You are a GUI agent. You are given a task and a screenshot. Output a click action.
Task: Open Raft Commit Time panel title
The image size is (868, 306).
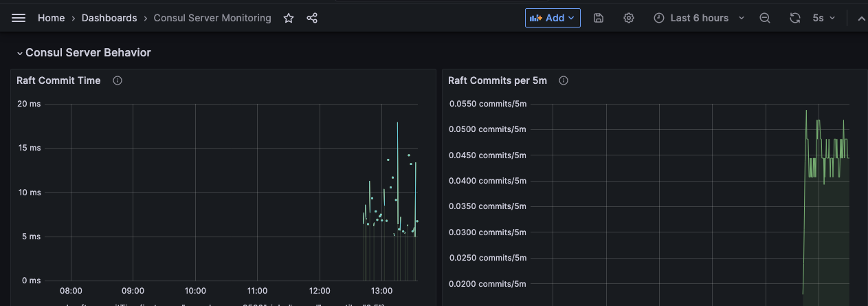[58, 80]
